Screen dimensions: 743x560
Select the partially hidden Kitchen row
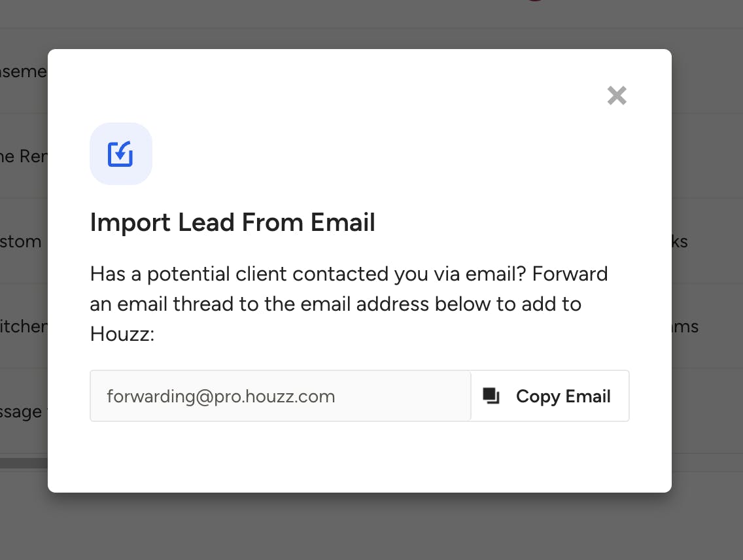[x=24, y=326]
